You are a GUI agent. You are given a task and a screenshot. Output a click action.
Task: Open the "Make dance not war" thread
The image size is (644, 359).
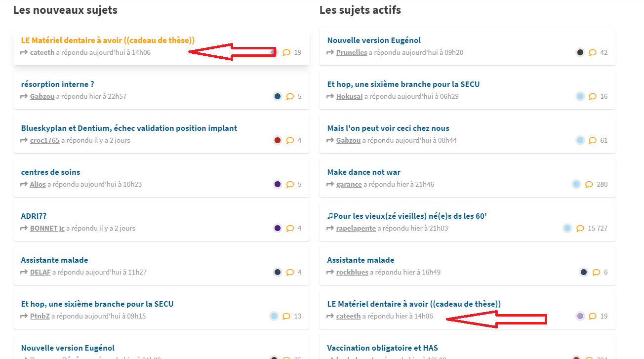(x=363, y=172)
